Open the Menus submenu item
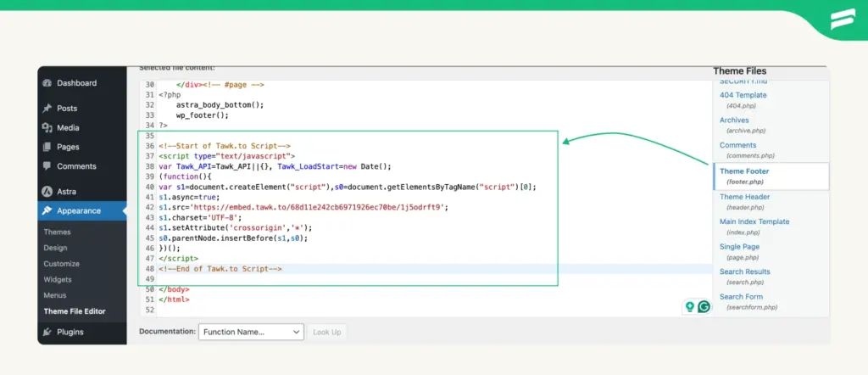The width and height of the screenshot is (868, 375). [55, 295]
